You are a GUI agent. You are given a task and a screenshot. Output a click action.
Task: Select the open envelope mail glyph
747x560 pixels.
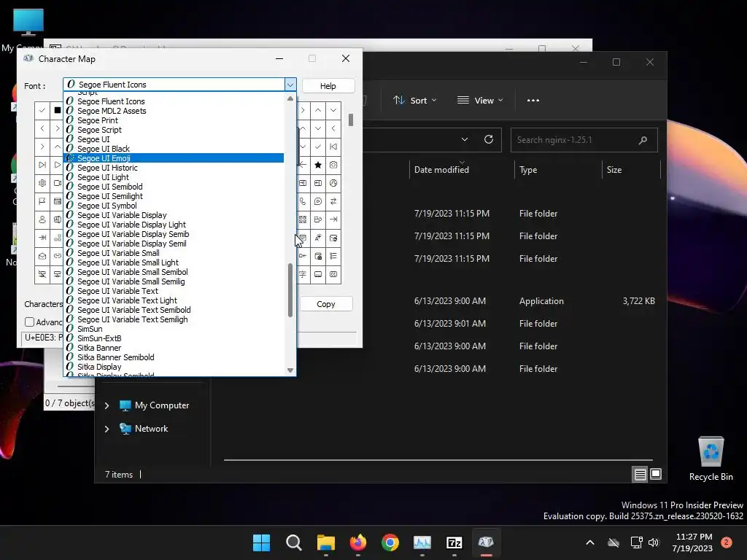click(x=42, y=256)
